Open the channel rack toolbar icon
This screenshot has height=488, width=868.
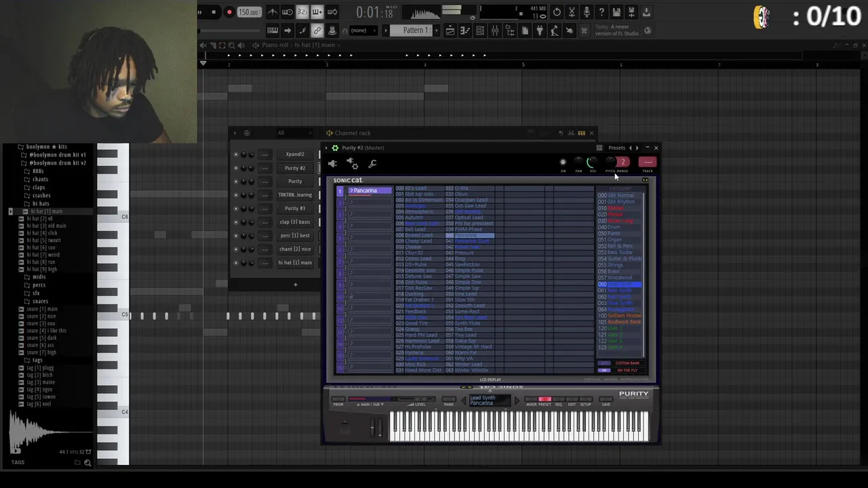[480, 30]
